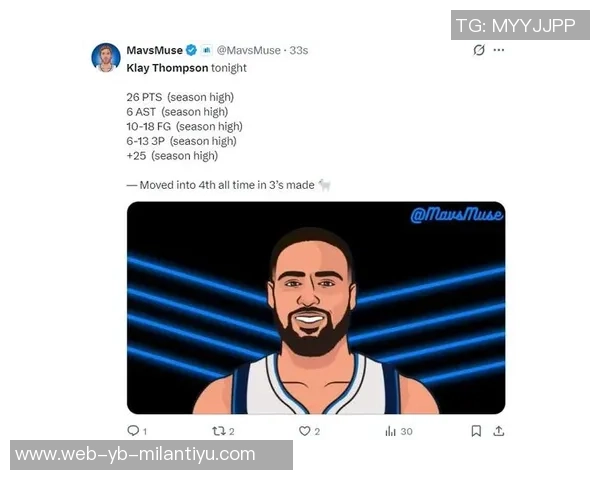
Task: Click the reply comment icon
Action: point(133,431)
